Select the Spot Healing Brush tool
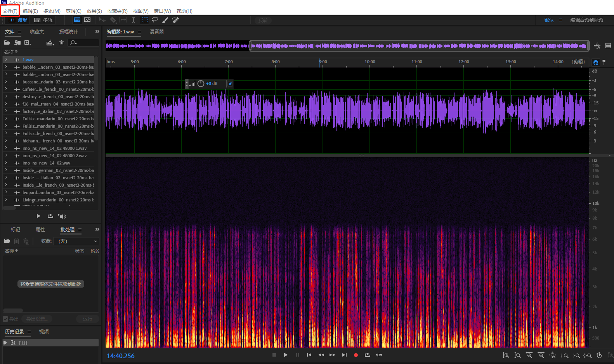This screenshot has width=614, height=364. tap(175, 20)
